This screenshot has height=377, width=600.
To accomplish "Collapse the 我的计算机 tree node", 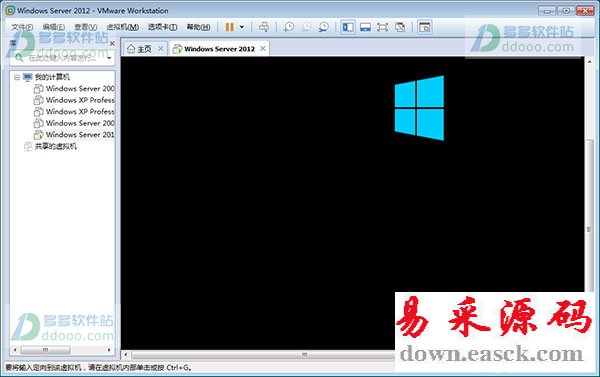I will pyautogui.click(x=17, y=77).
